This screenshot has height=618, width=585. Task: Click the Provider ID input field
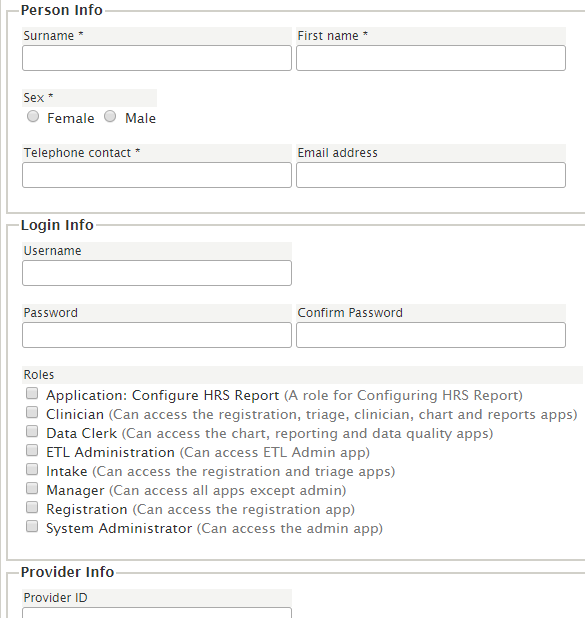(157, 613)
